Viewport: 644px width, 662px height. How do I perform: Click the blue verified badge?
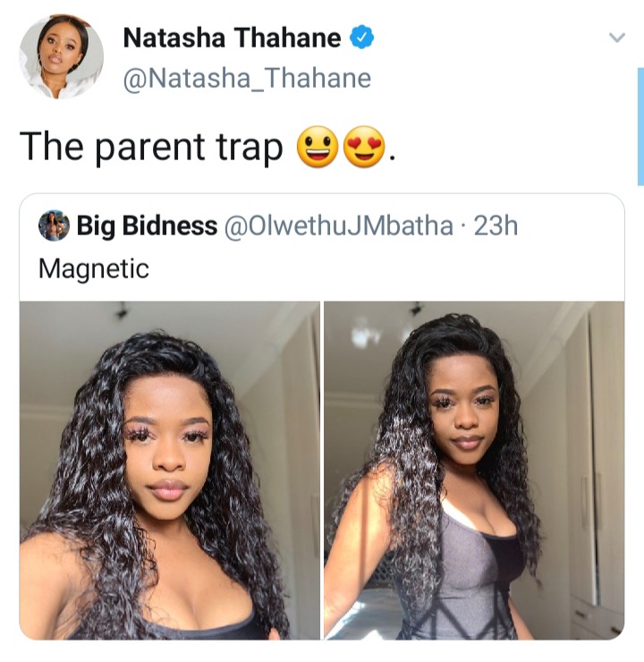click(x=361, y=38)
